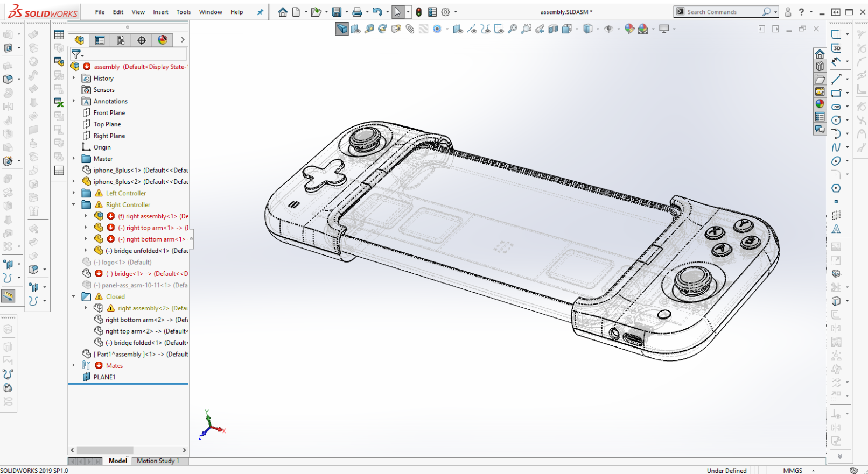Select the Spline sketch tool
The width and height of the screenshot is (868, 474).
point(836,147)
